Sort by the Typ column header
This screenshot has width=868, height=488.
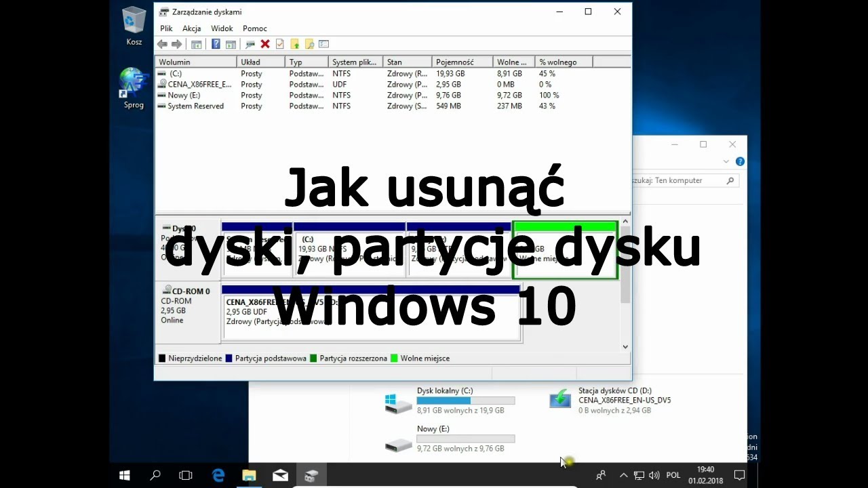tap(307, 62)
